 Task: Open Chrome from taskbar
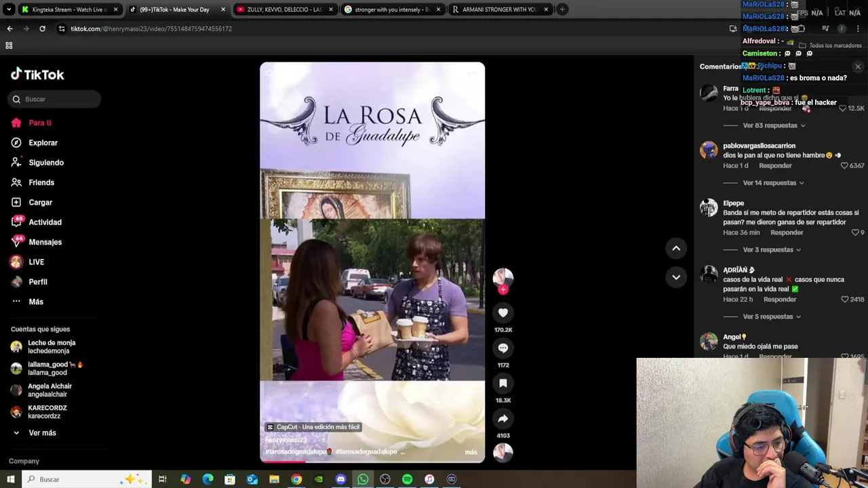296,479
